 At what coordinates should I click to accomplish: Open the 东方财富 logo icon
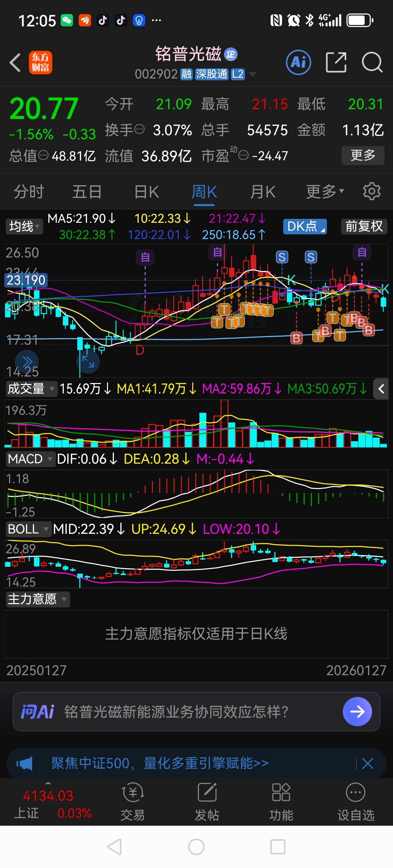coord(40,63)
